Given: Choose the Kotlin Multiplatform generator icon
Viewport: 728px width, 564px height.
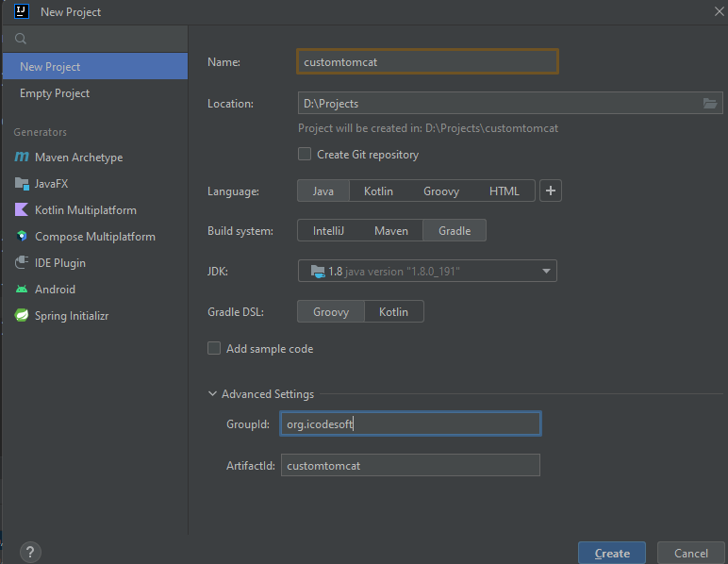Looking at the screenshot, I should pos(22,210).
